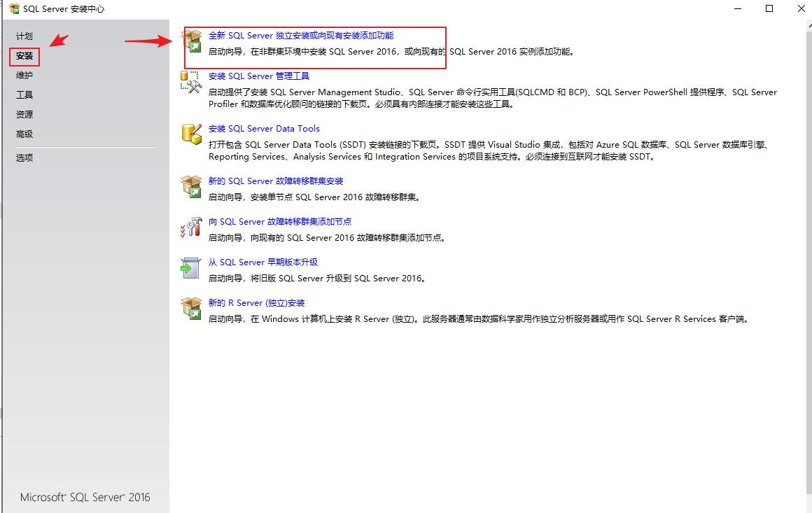Click the 管理工具 database-and-wrench icon

(191, 82)
